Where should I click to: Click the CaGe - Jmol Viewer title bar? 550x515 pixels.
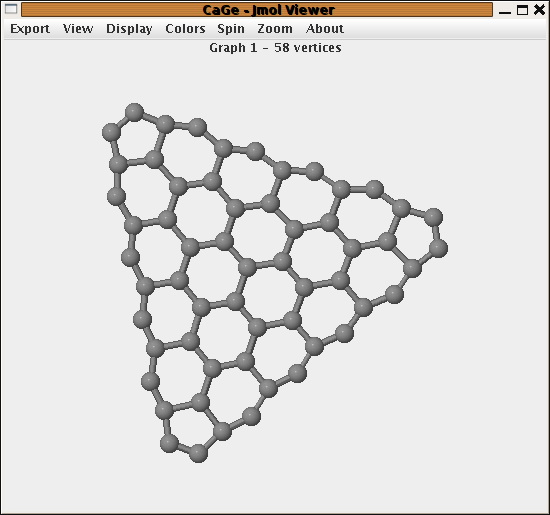257,10
